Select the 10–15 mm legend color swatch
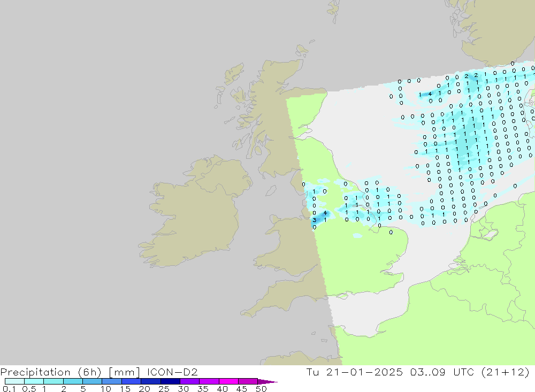This screenshot has height=392, width=535. pyautogui.click(x=112, y=381)
